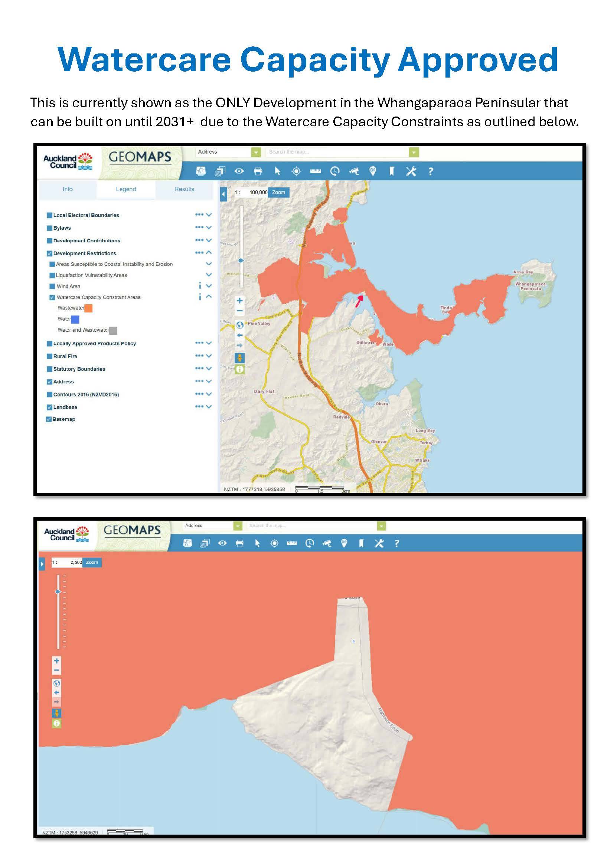This screenshot has height=868, width=614.
Task: Collapse the Development Restrictions group chevron
Action: [209, 253]
